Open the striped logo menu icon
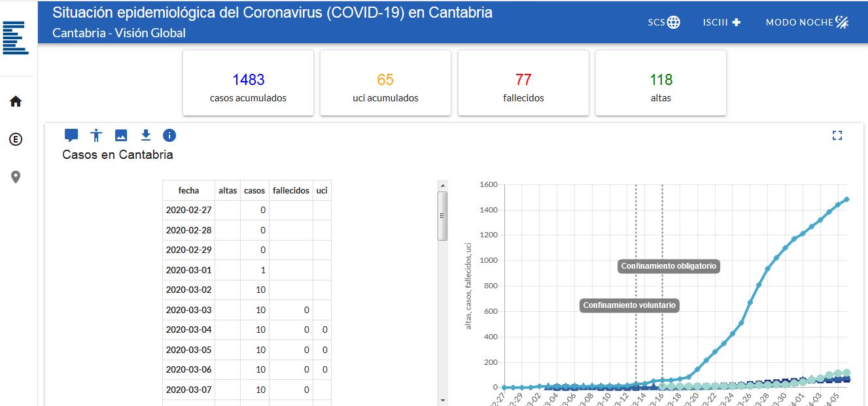 point(16,37)
